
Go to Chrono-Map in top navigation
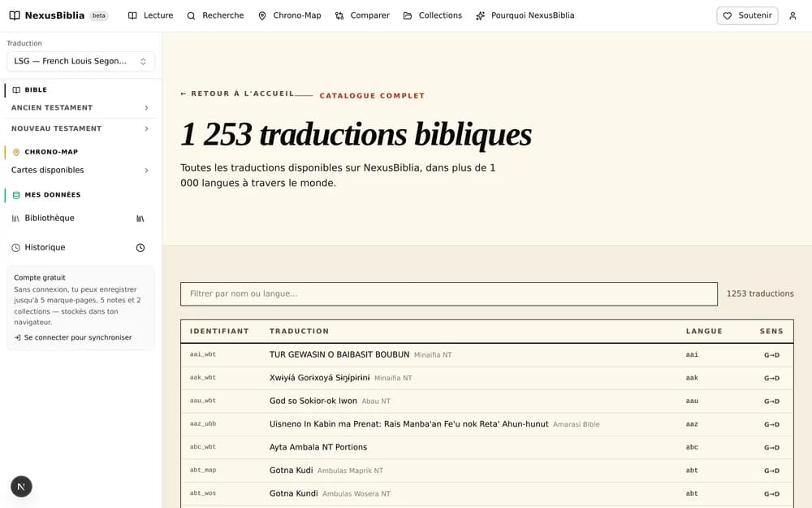tap(290, 15)
